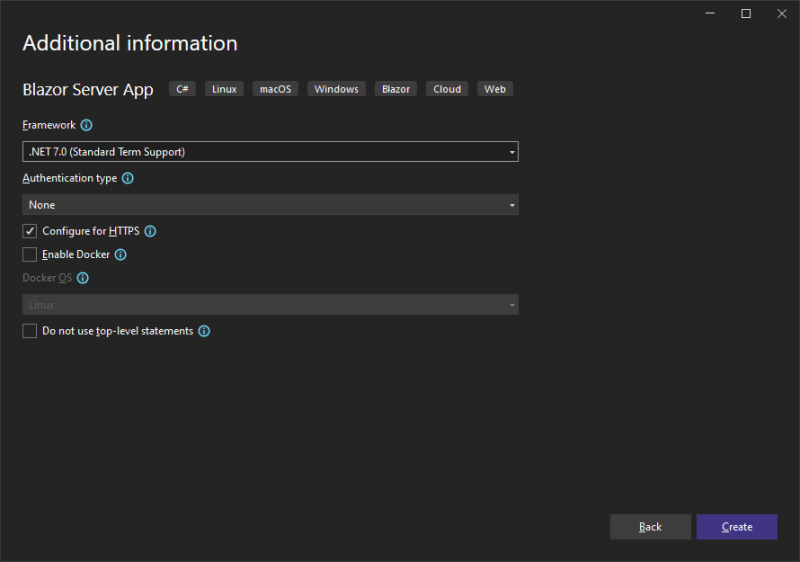
Task: Close the Additional information dialog
Action: pyautogui.click(x=782, y=13)
